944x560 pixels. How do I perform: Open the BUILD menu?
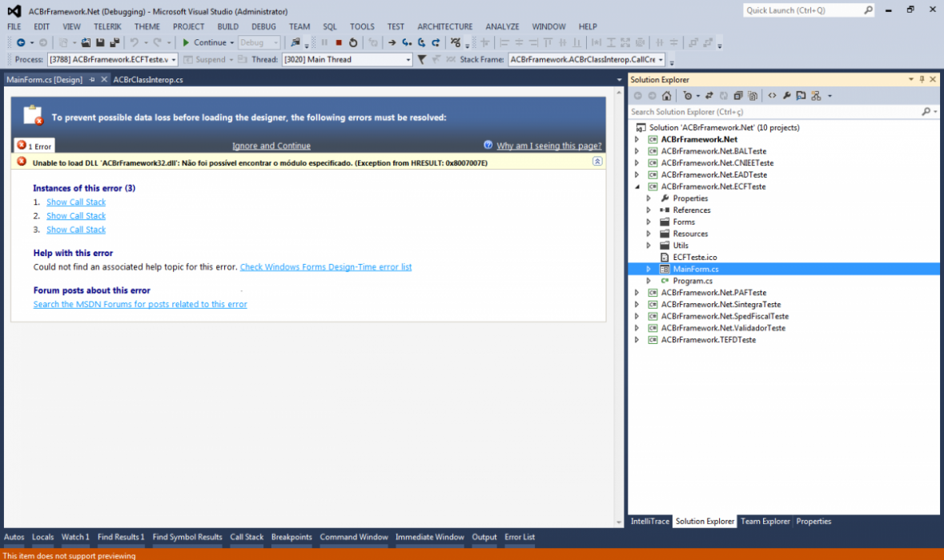click(227, 26)
